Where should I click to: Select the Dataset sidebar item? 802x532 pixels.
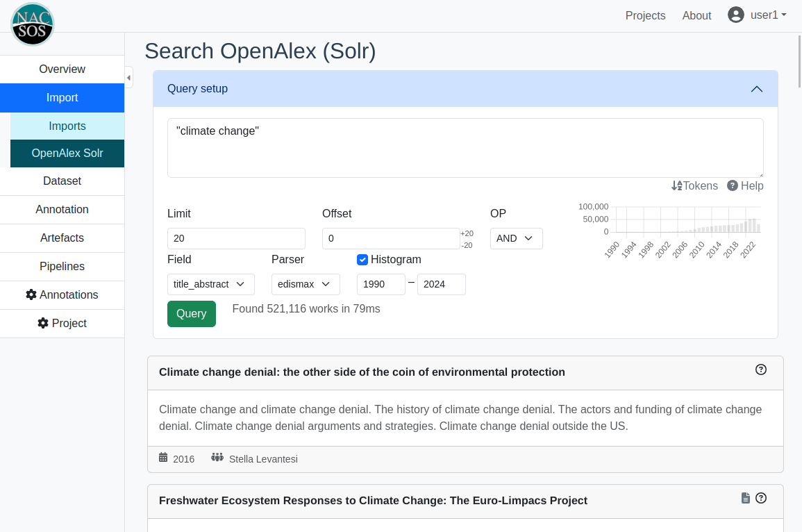point(62,181)
